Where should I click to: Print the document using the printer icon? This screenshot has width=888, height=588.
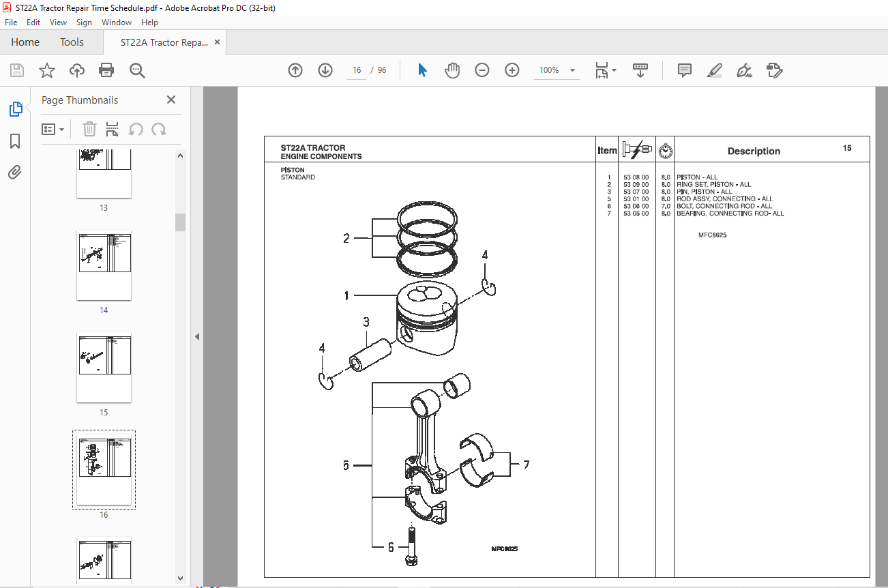click(106, 70)
